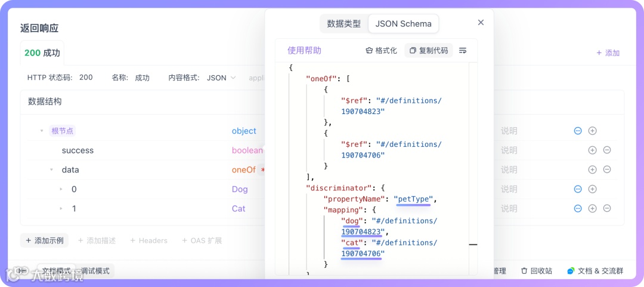644x287 pixels.
Task: Switch to 调试模式
Action: (x=95, y=271)
